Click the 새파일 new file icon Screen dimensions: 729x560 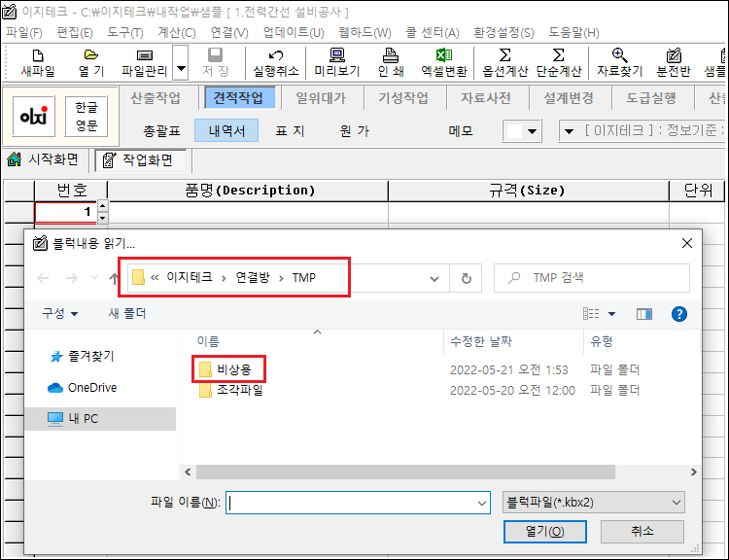[x=38, y=63]
